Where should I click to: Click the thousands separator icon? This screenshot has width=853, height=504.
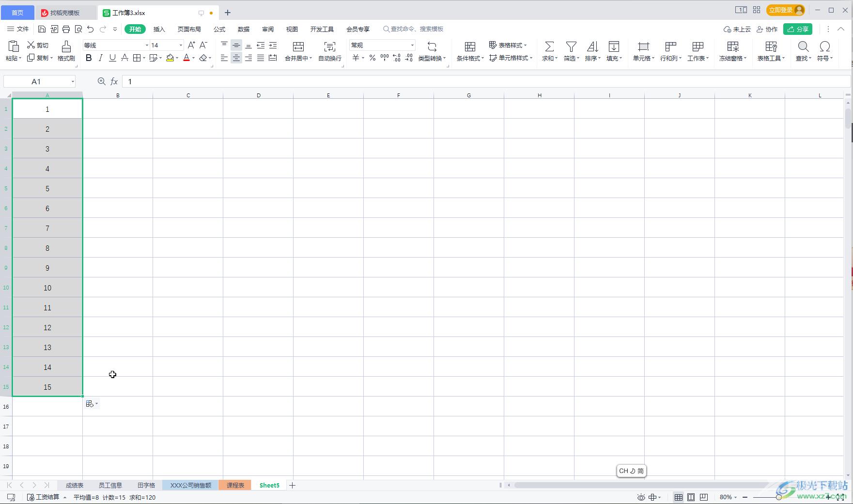point(385,58)
